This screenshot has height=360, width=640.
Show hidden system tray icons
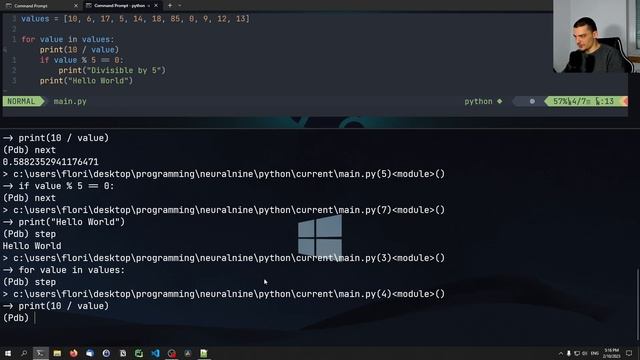tap(560, 353)
